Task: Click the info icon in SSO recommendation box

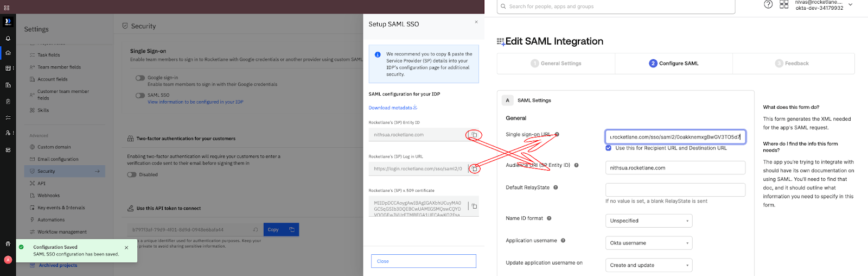Action: coord(378,54)
